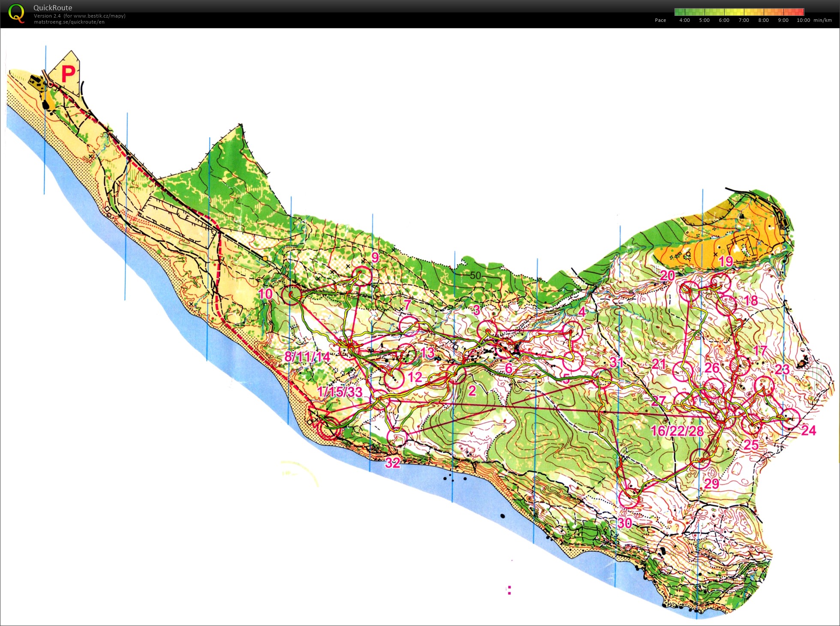Click the contour label 50
This screenshot has width=840, height=626.
pyautogui.click(x=475, y=275)
